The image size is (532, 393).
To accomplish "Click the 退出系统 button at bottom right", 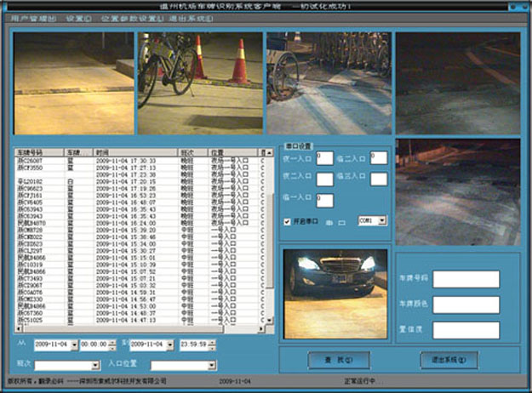I will 449,359.
